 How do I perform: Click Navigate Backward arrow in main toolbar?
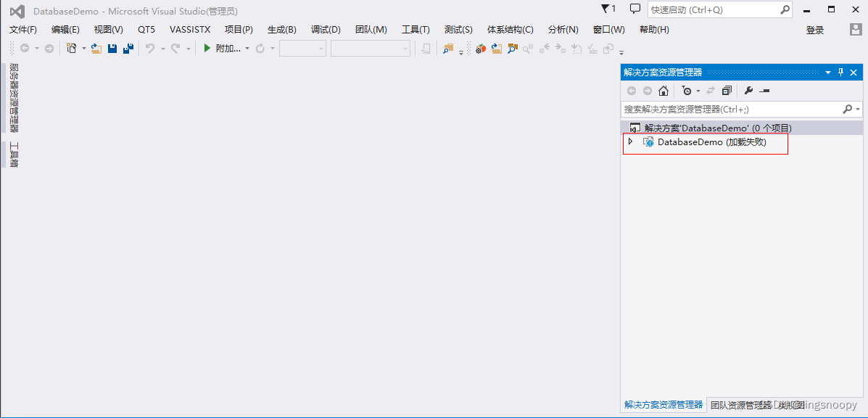coord(25,49)
